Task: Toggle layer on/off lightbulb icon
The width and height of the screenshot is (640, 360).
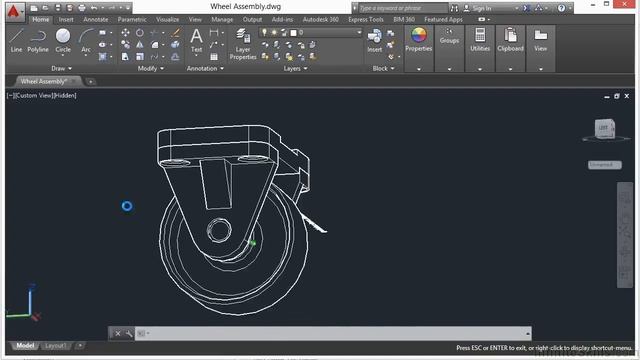Action: (x=264, y=32)
